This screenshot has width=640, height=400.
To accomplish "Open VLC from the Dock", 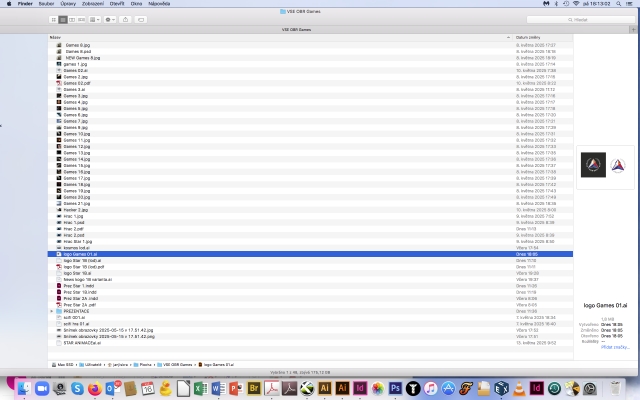I will coord(519,389).
